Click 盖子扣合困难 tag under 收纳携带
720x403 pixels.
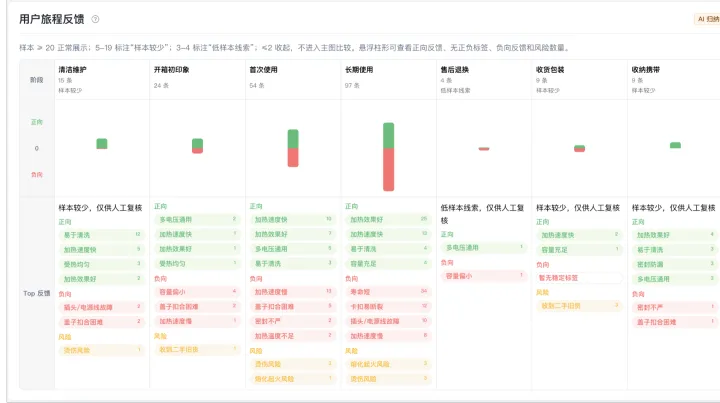click(x=675, y=322)
